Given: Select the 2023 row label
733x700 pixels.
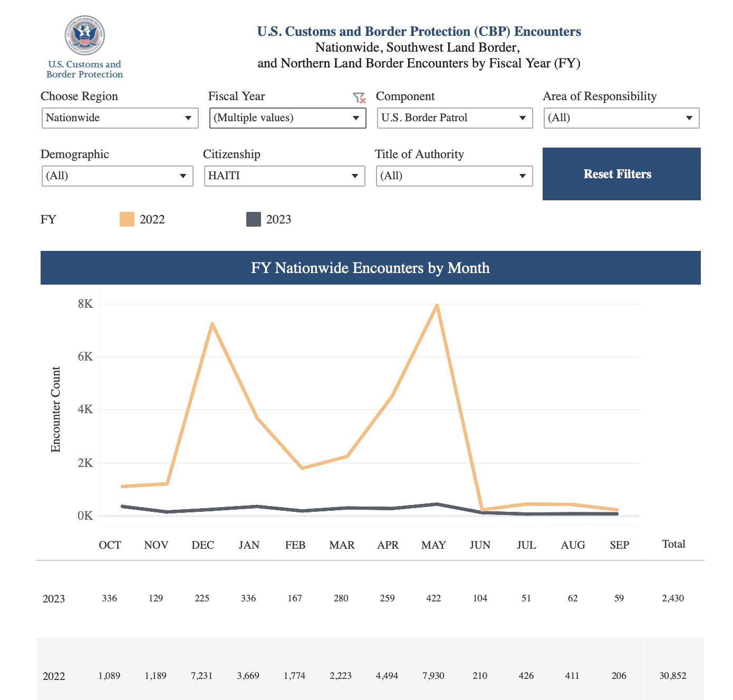Looking at the screenshot, I should [x=54, y=599].
